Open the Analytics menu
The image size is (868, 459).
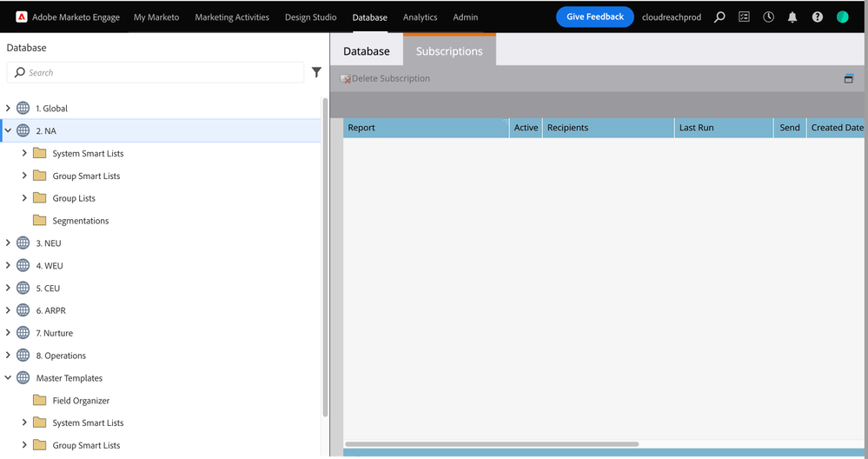pos(420,17)
